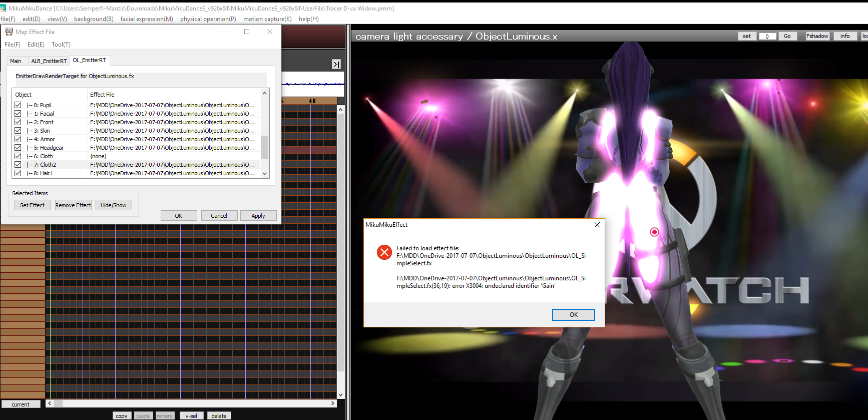
Task: Click the set button in viewport header
Action: (747, 36)
